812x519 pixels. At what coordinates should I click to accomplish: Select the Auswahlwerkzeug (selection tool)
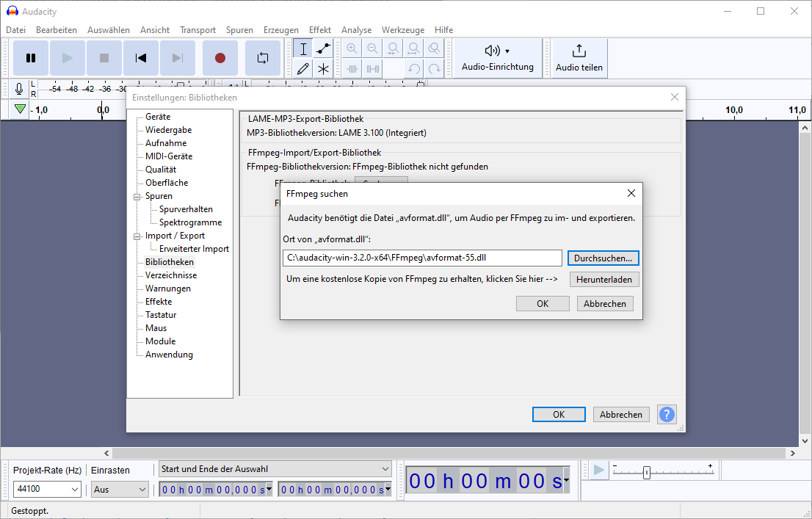tap(303, 48)
